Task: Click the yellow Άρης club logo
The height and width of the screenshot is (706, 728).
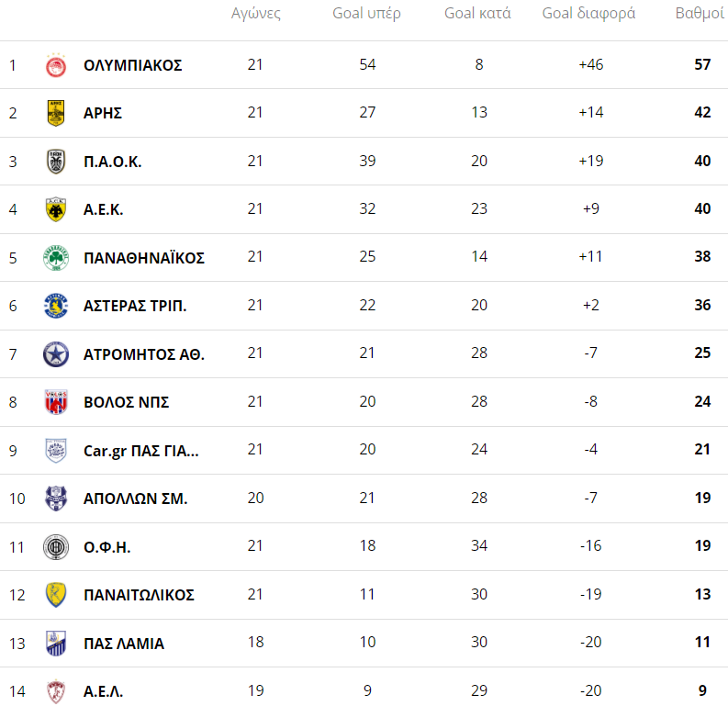Action: 56,113
